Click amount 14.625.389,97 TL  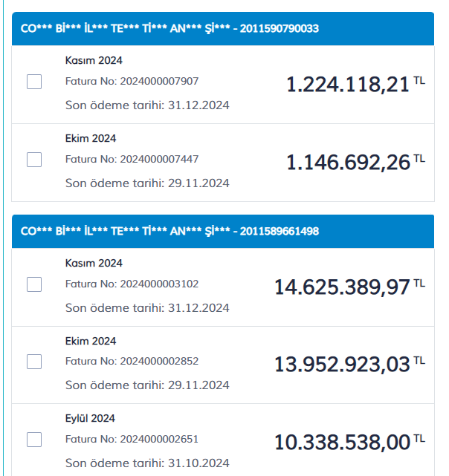tap(349, 287)
